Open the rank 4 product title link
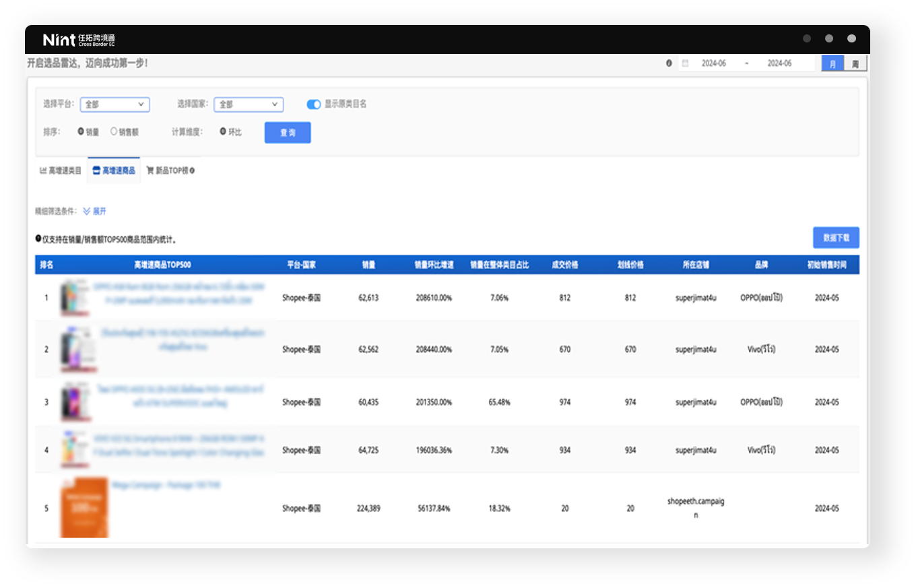The width and height of the screenshot is (916, 588). coord(179,445)
